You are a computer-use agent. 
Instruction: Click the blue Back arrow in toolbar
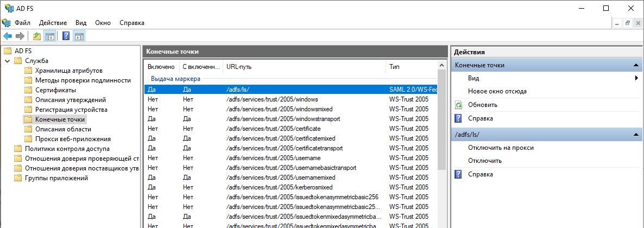[x=8, y=36]
